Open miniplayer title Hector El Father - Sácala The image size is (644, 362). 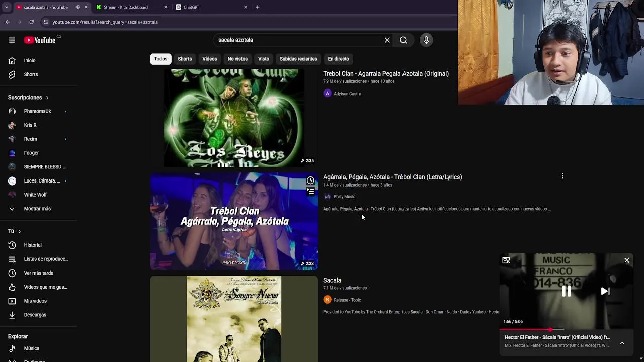tap(557, 337)
